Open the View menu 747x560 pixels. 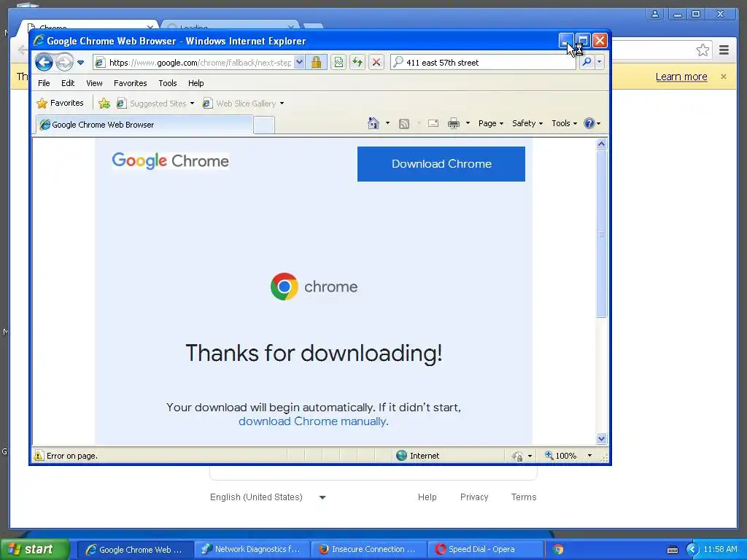click(x=94, y=83)
